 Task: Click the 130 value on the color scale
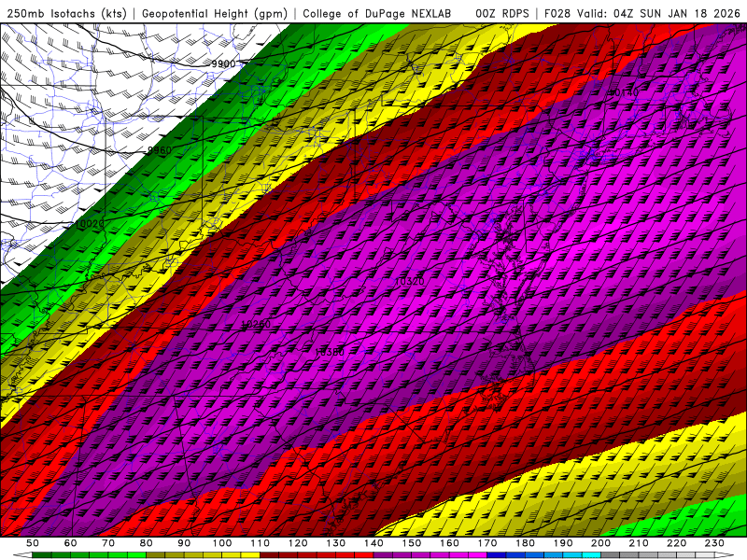[336, 543]
